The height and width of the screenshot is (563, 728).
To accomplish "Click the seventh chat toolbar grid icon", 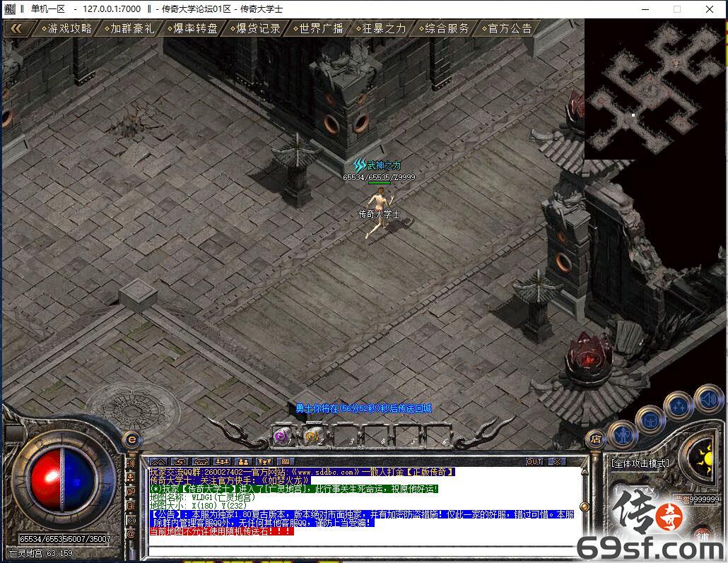I will [x=285, y=461].
